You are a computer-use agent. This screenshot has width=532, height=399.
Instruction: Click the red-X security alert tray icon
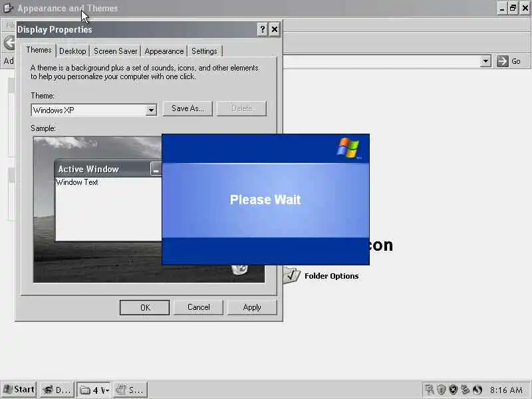[x=454, y=390]
